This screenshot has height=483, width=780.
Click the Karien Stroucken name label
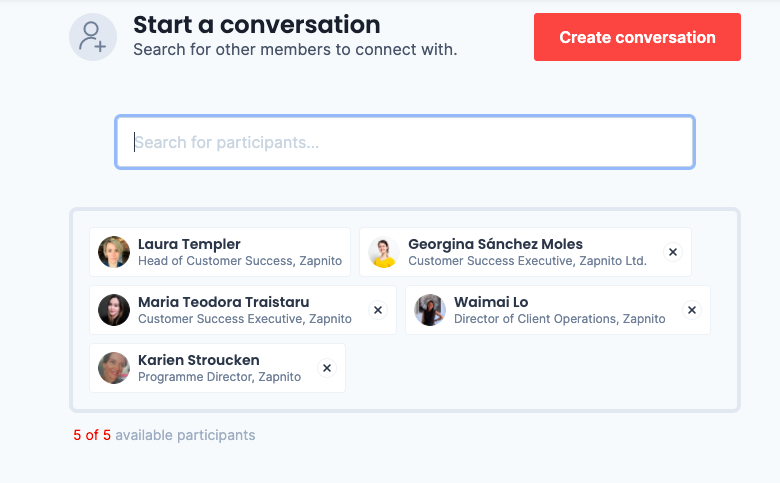pyautogui.click(x=198, y=360)
